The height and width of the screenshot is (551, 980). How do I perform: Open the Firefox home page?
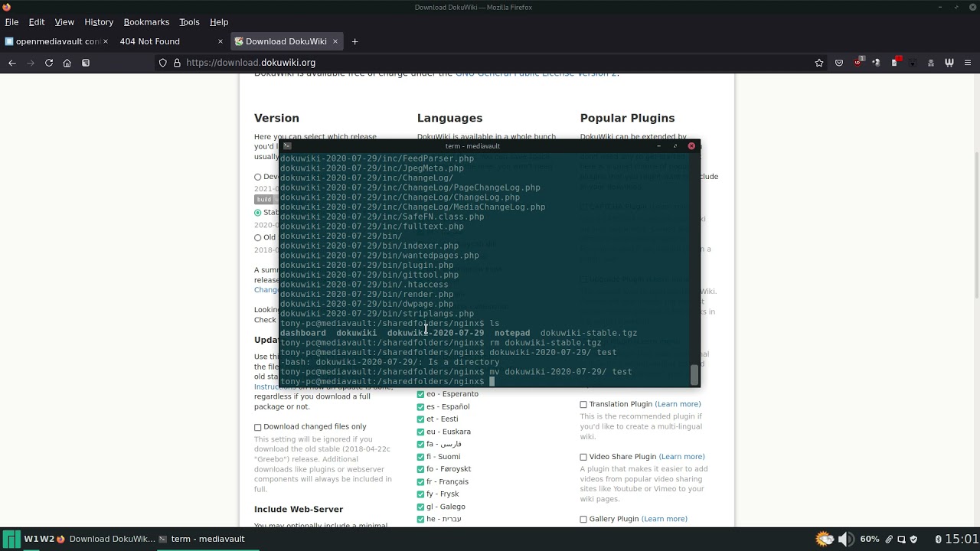click(67, 63)
